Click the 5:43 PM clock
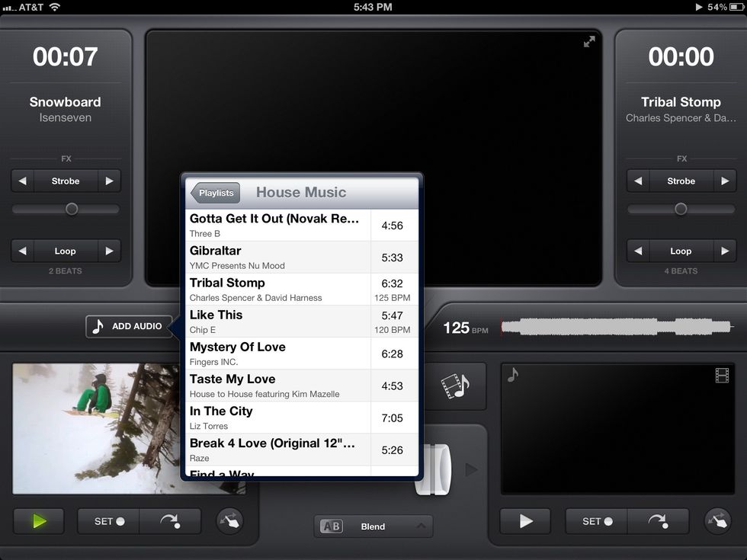 [x=373, y=7]
